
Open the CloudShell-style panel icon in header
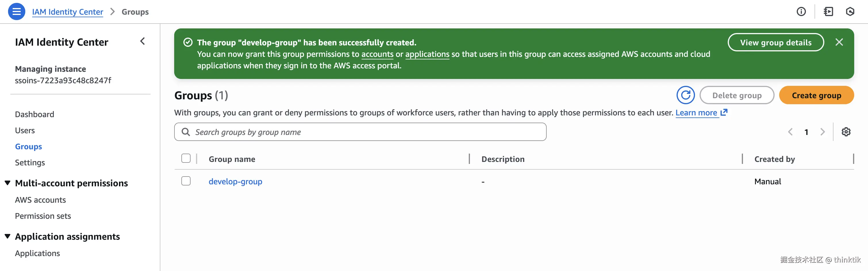coord(828,12)
